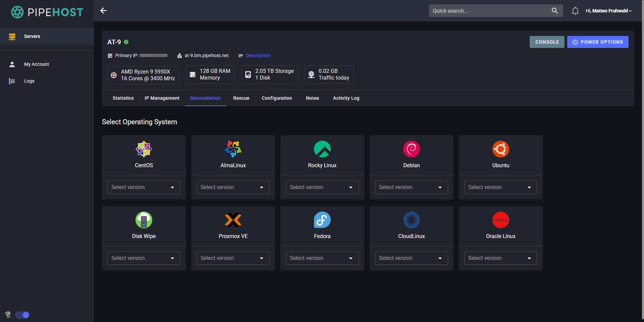The width and height of the screenshot is (644, 322).
Task: Click the muted notifications icon at bottom left
Action: [7, 315]
